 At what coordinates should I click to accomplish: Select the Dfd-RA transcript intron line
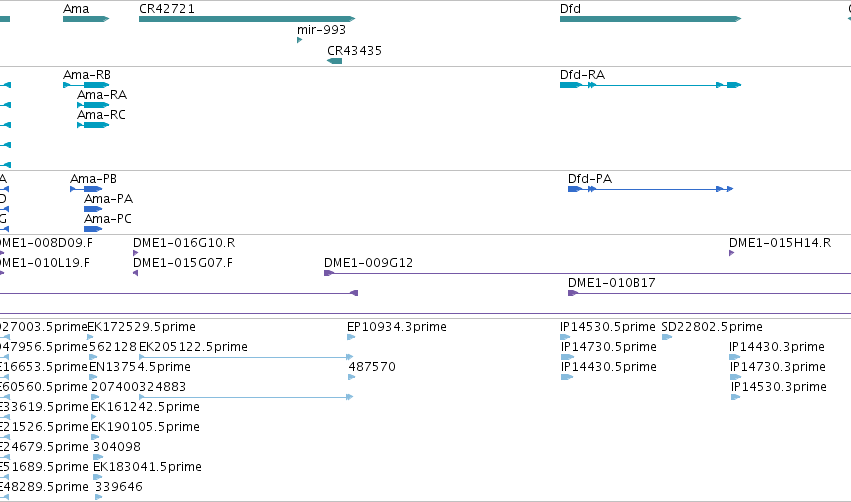[656, 85]
